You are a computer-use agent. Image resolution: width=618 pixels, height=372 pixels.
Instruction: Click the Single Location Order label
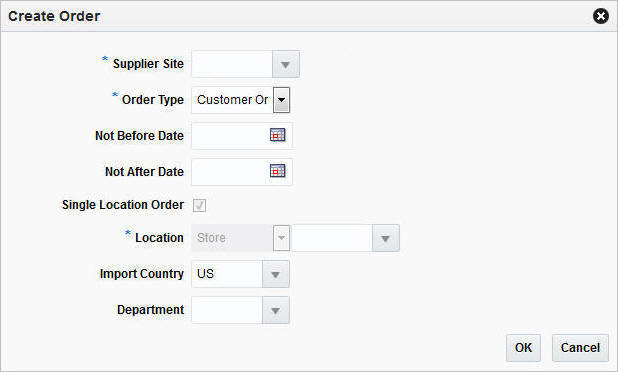click(x=123, y=205)
